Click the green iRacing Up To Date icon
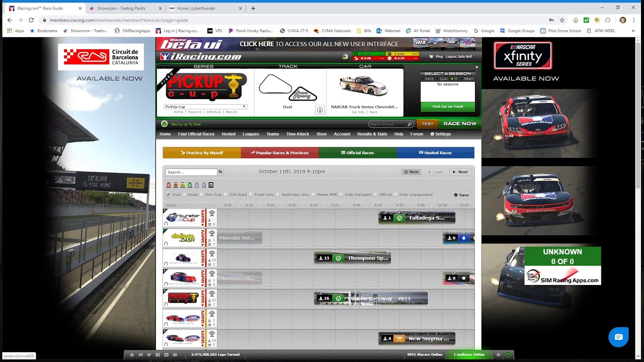Viewport: 644px width, 362px height. [x=164, y=124]
